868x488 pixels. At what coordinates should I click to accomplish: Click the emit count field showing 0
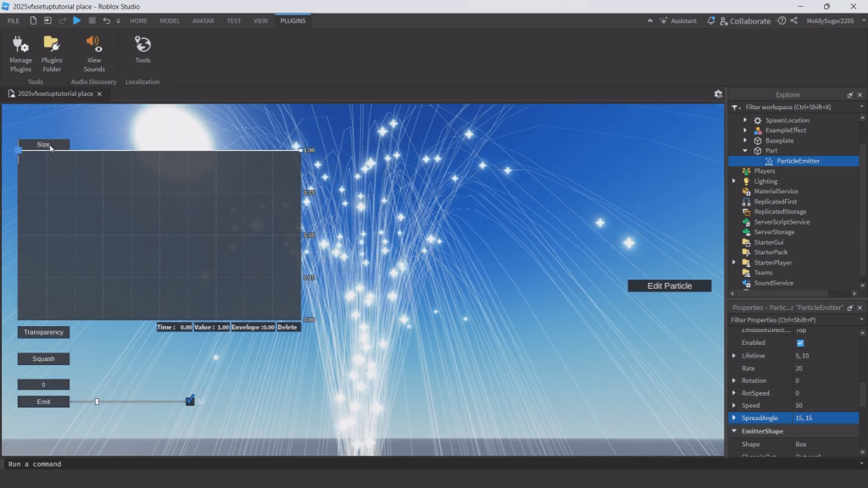(44, 385)
